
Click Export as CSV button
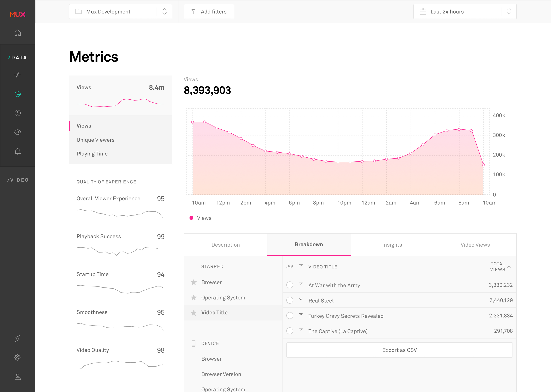[399, 350]
